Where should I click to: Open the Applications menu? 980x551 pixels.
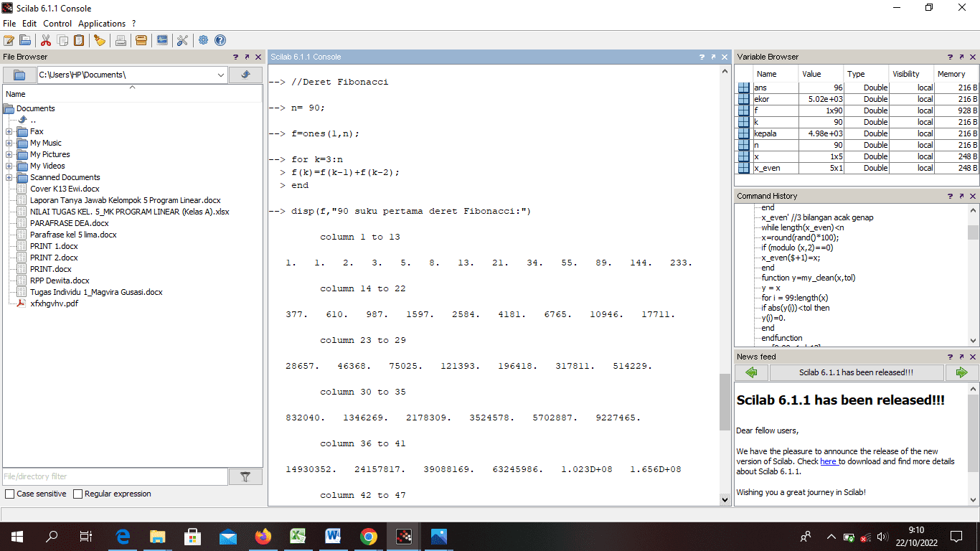coord(102,24)
